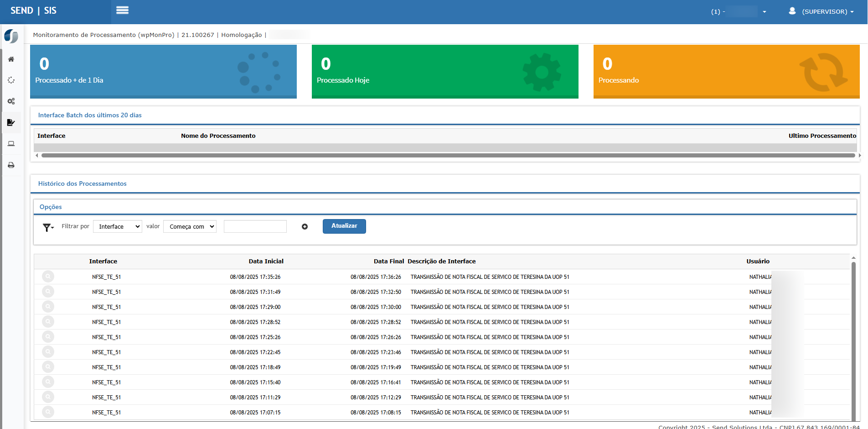Click the 'Processado Hoje' green card

[x=444, y=72]
